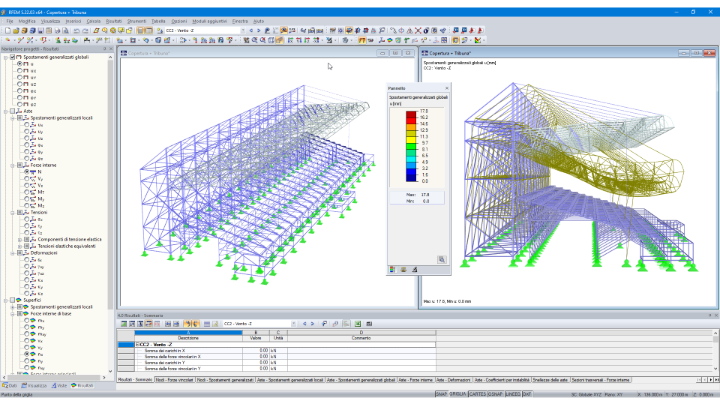
Task: Select the u radio button in navigator
Action: tap(19, 64)
